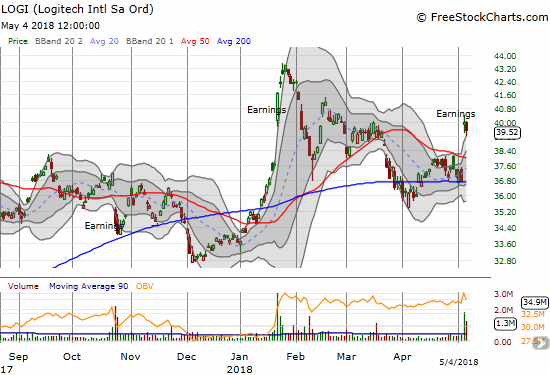Click the Earnings annotation near late October
550x375 pixels.
tap(104, 226)
